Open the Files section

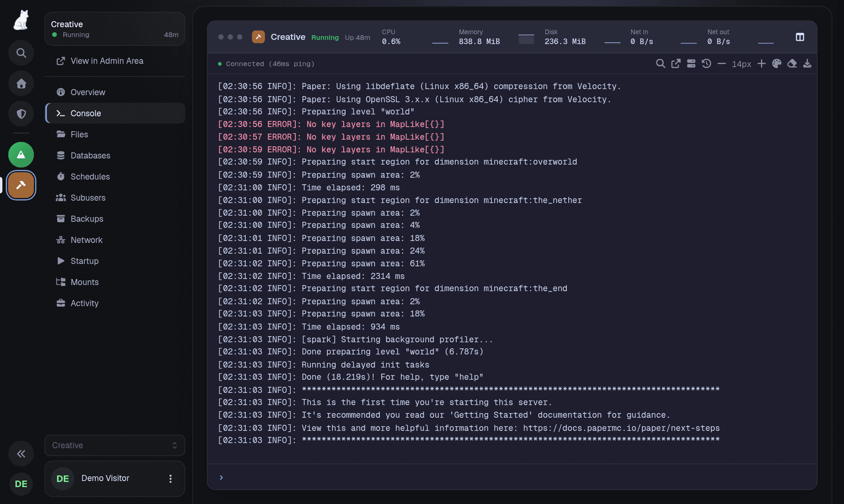coord(115,135)
